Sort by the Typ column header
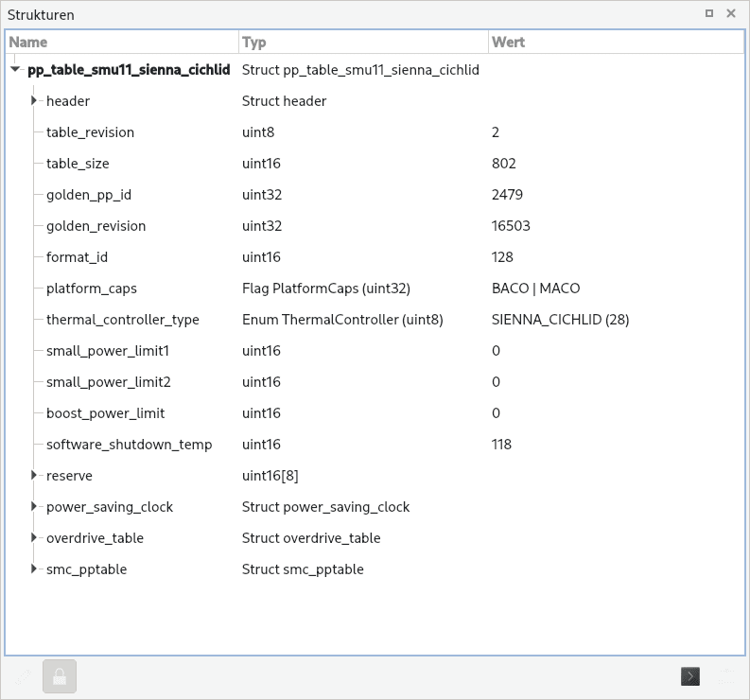 [x=363, y=43]
